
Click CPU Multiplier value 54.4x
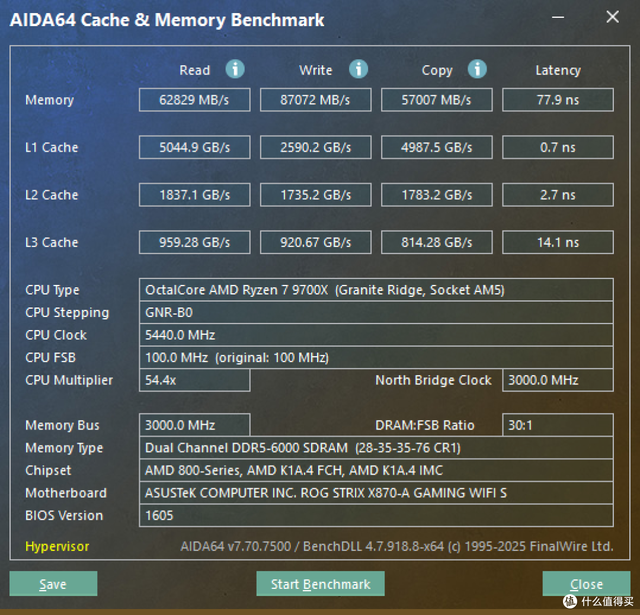(x=194, y=380)
